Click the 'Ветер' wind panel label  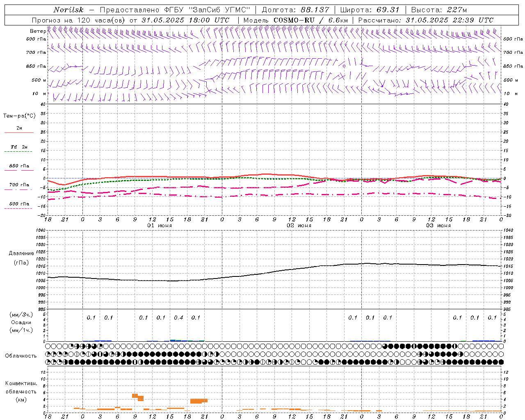(38, 31)
